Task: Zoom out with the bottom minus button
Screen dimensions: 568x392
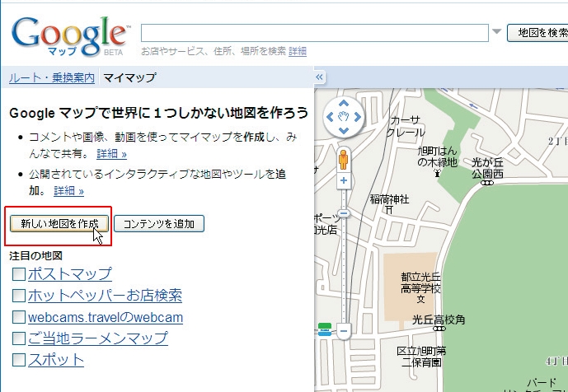Action: click(344, 331)
